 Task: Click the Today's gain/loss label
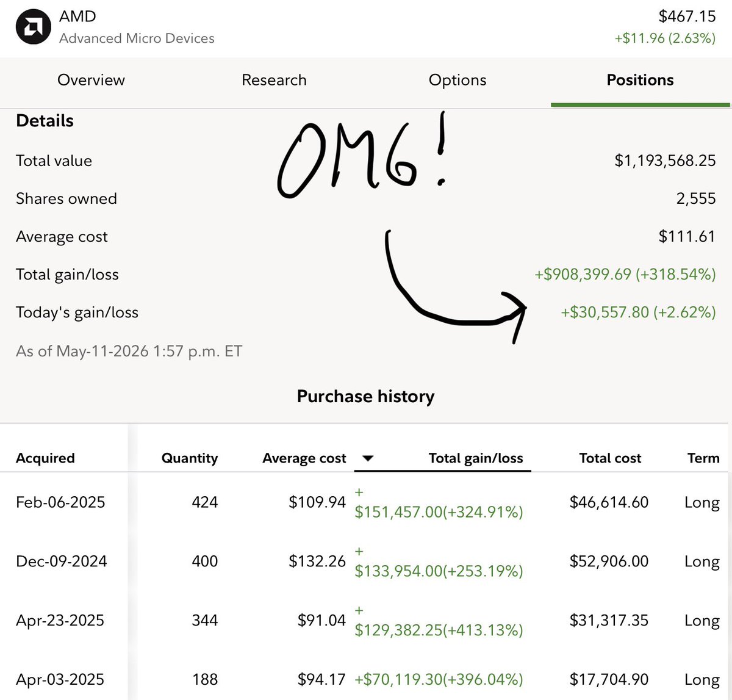click(x=77, y=312)
